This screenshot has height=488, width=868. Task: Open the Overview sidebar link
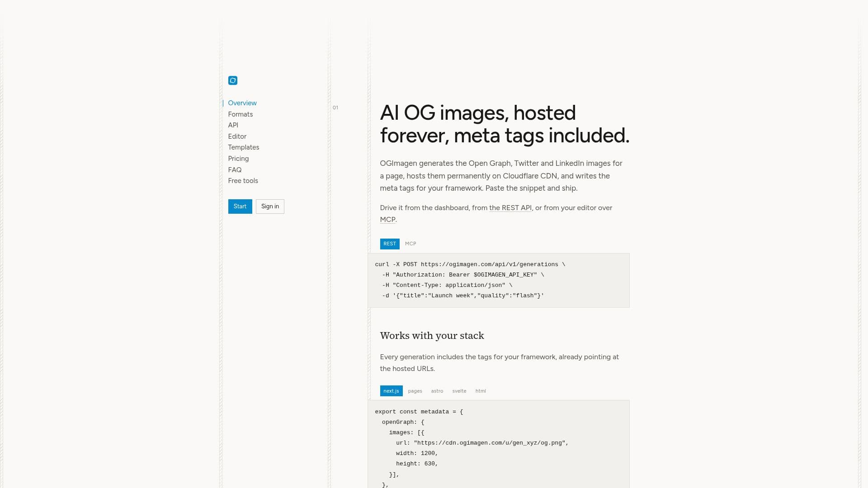tap(242, 103)
